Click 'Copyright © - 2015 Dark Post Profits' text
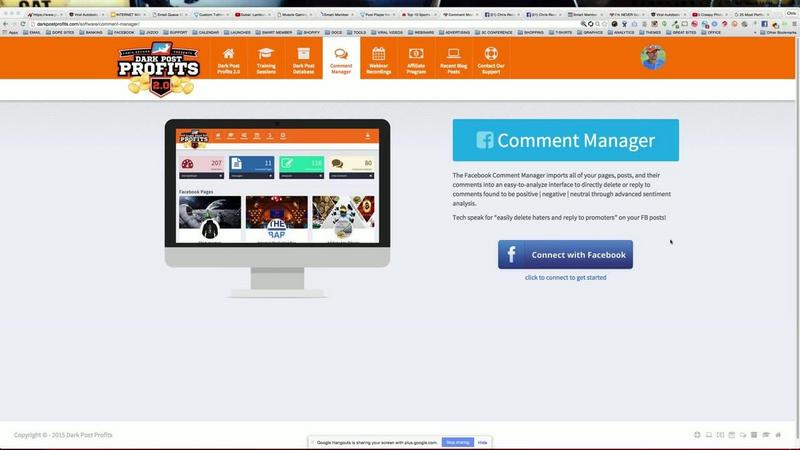800x450 pixels. (63, 435)
